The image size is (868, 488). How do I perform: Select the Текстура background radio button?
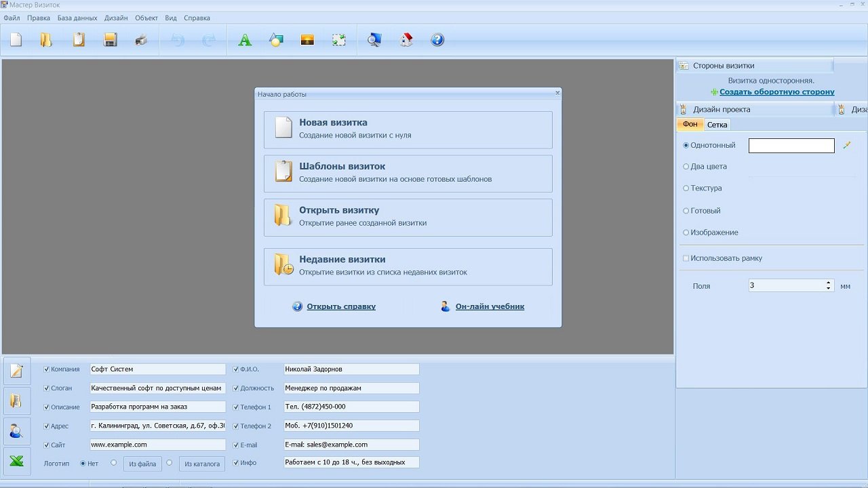(x=686, y=188)
